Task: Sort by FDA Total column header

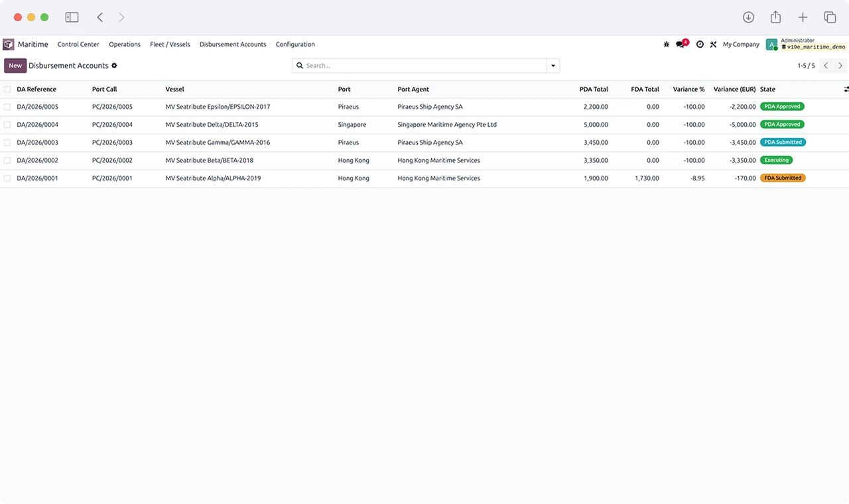Action: [x=645, y=90]
